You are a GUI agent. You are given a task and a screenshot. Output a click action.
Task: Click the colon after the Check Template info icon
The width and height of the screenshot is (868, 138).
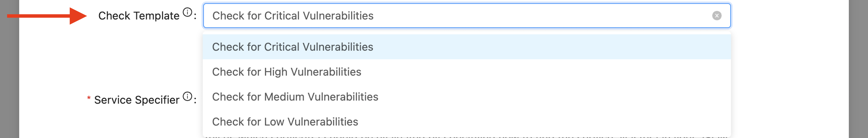[x=195, y=16]
